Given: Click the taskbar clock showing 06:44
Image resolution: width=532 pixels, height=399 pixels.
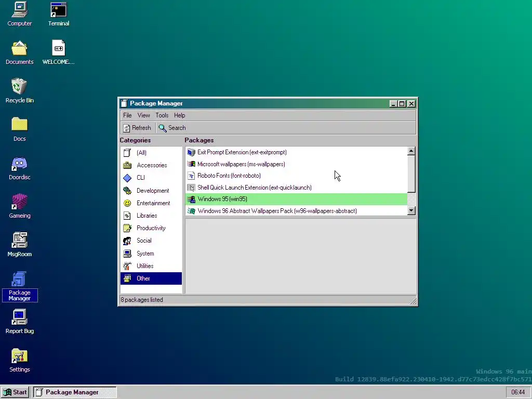Looking at the screenshot, I should tap(518, 392).
